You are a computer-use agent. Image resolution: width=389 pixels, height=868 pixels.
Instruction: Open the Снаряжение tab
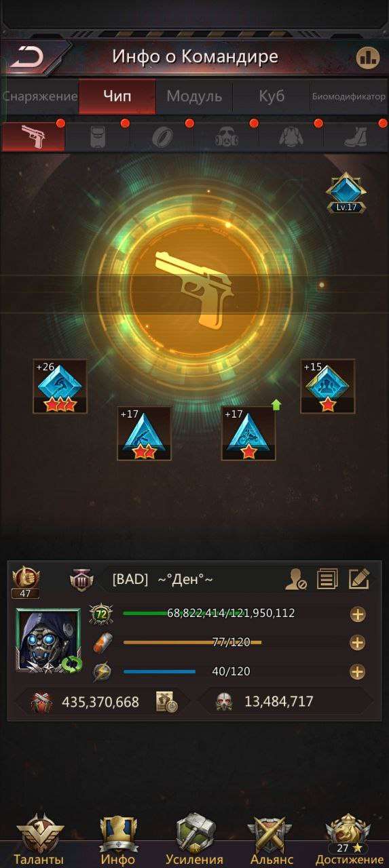(39, 96)
